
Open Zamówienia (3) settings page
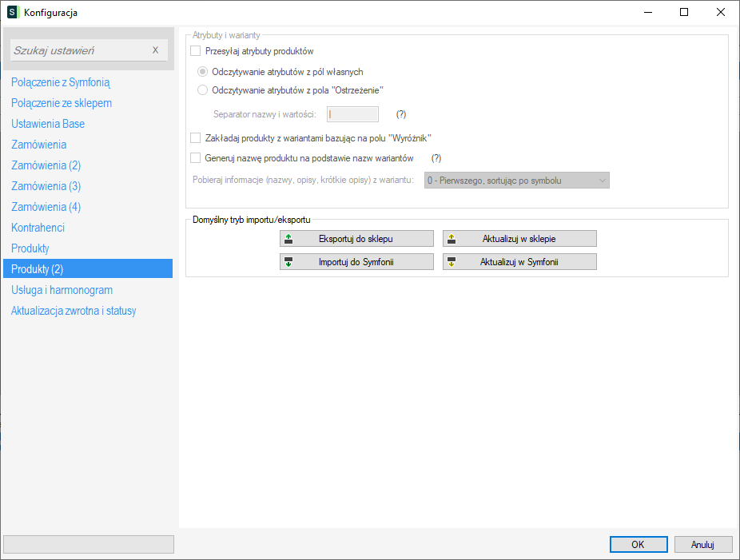[46, 186]
